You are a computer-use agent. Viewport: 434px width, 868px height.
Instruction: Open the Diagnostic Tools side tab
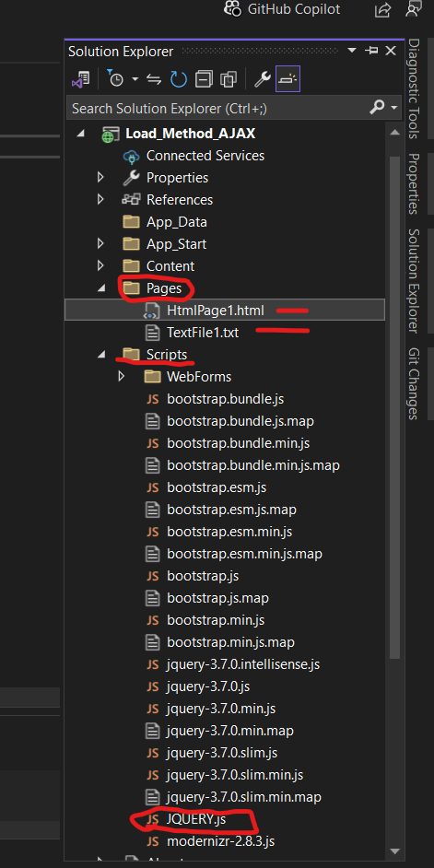click(x=413, y=88)
